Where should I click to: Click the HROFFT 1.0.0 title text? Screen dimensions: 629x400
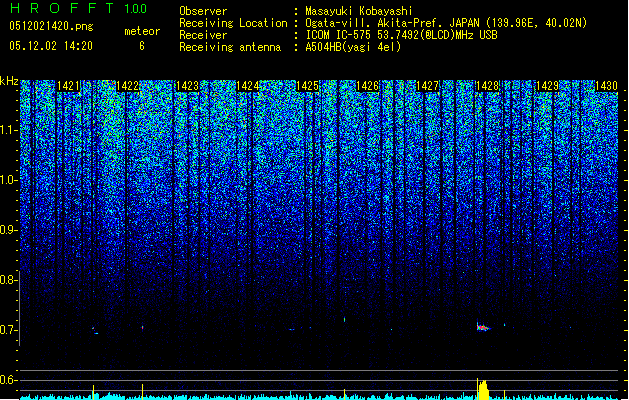pyautogui.click(x=79, y=8)
